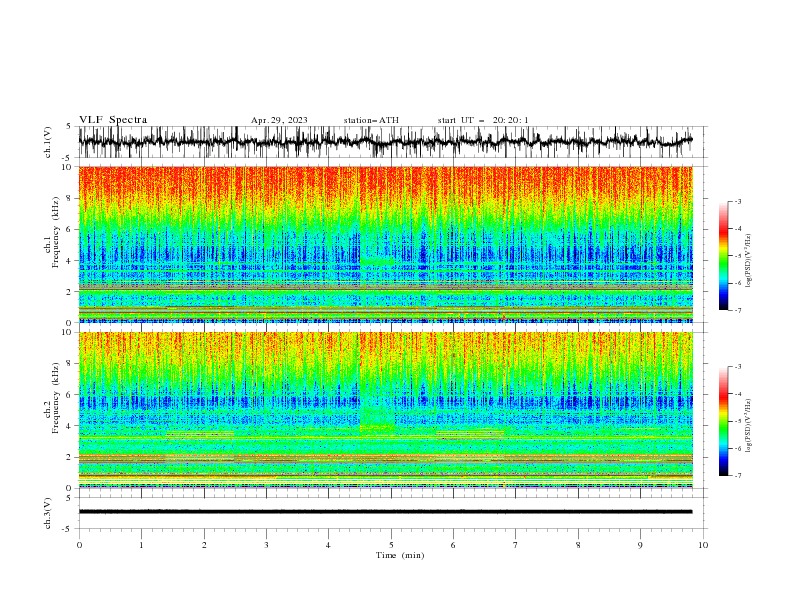Click the "-3" tick on ch.1 colorbar

pos(738,201)
